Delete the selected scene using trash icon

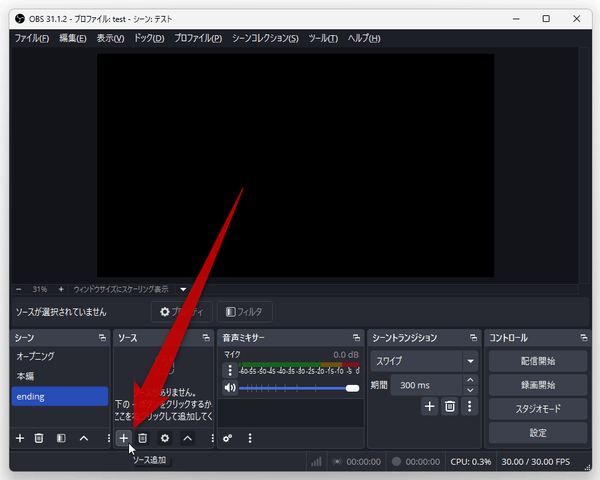coord(39,438)
